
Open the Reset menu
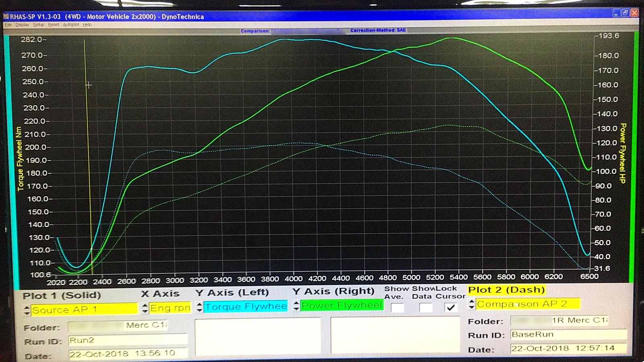(54, 25)
